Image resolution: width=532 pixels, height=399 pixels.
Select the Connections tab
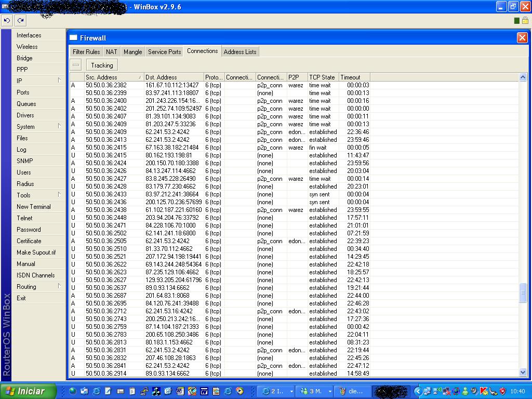point(202,51)
